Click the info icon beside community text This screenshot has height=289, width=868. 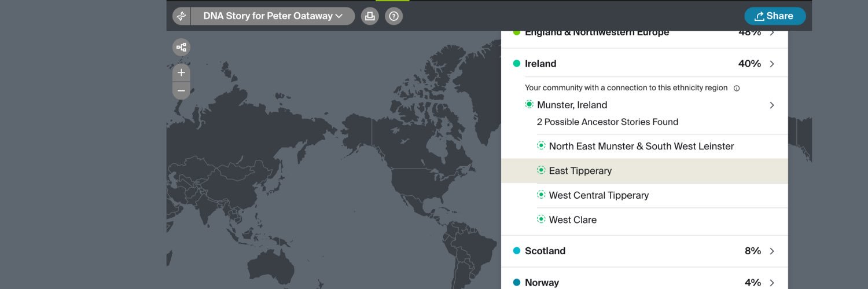pyautogui.click(x=737, y=89)
